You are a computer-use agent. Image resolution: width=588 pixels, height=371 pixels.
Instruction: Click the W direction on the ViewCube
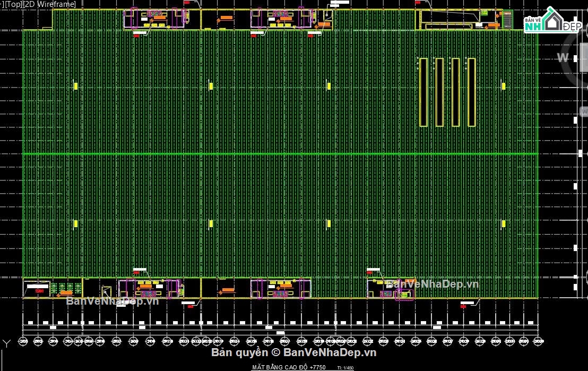pos(563,58)
